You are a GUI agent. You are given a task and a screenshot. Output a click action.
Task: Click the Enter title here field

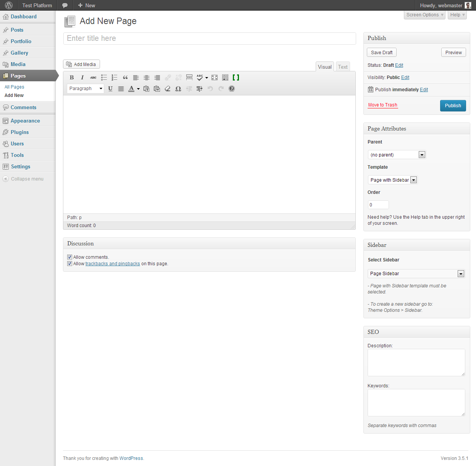click(209, 38)
